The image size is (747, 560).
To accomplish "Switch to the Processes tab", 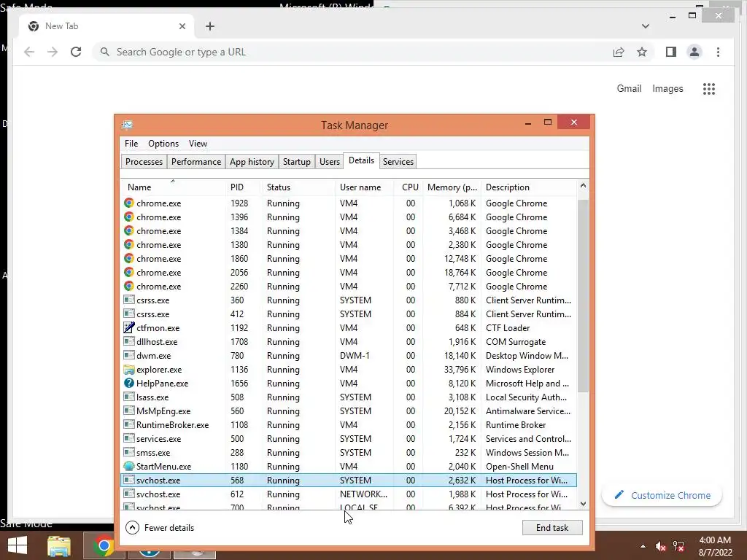I will click(144, 161).
